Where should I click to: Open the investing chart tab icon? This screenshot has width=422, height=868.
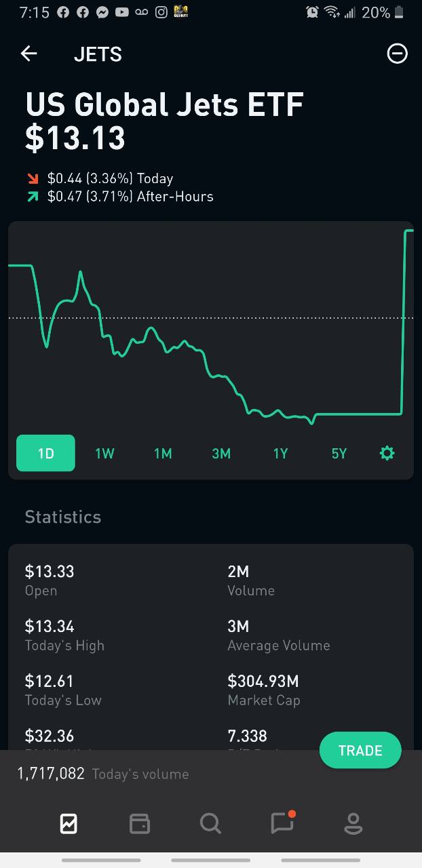69,823
